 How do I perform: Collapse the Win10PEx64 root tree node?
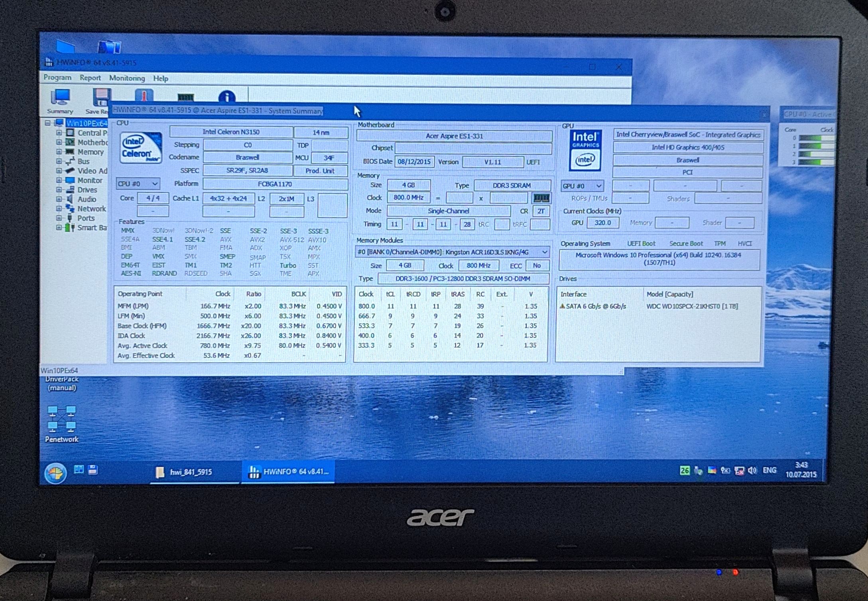[x=48, y=123]
